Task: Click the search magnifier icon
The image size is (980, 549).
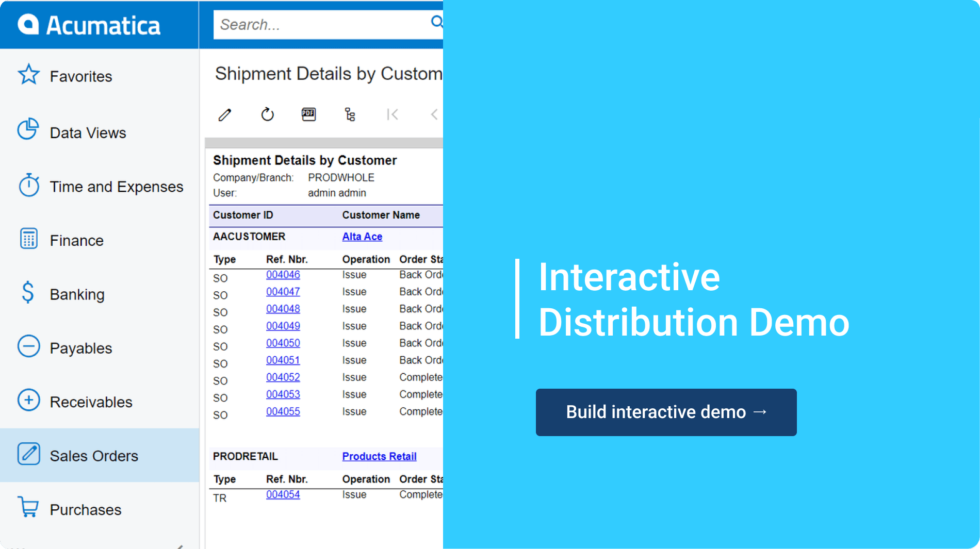Action: tap(436, 22)
